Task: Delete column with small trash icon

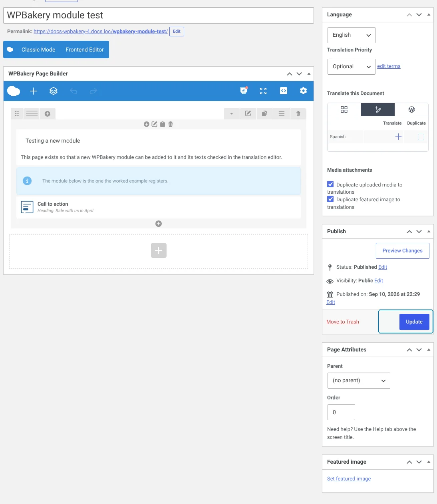Action: coord(171,124)
